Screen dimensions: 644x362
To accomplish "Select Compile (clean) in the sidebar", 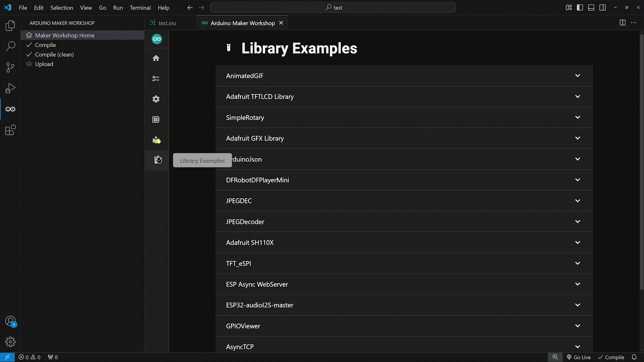I will click(54, 54).
